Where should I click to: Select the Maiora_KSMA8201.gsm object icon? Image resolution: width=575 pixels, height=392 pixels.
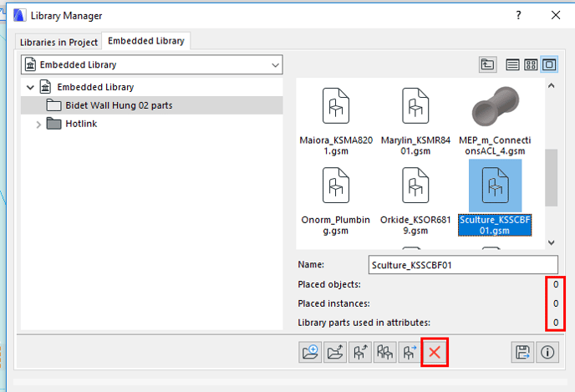[x=336, y=106]
